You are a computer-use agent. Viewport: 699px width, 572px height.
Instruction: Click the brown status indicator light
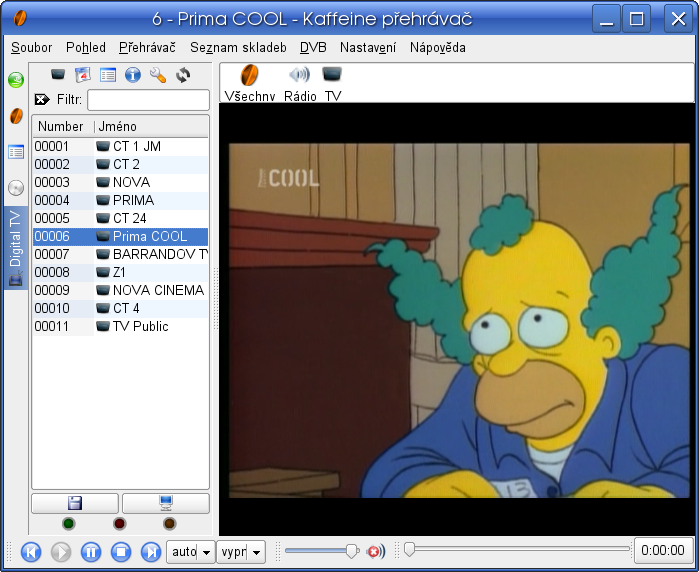[x=169, y=523]
